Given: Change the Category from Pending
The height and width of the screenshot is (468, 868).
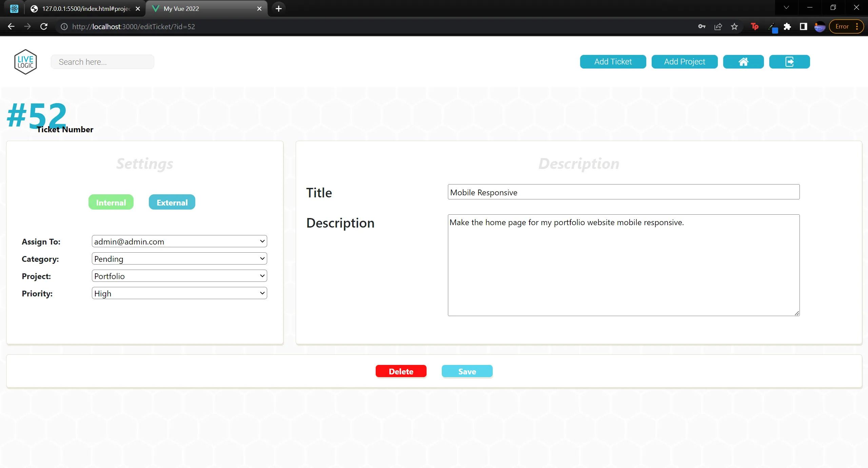Looking at the screenshot, I should (x=179, y=258).
